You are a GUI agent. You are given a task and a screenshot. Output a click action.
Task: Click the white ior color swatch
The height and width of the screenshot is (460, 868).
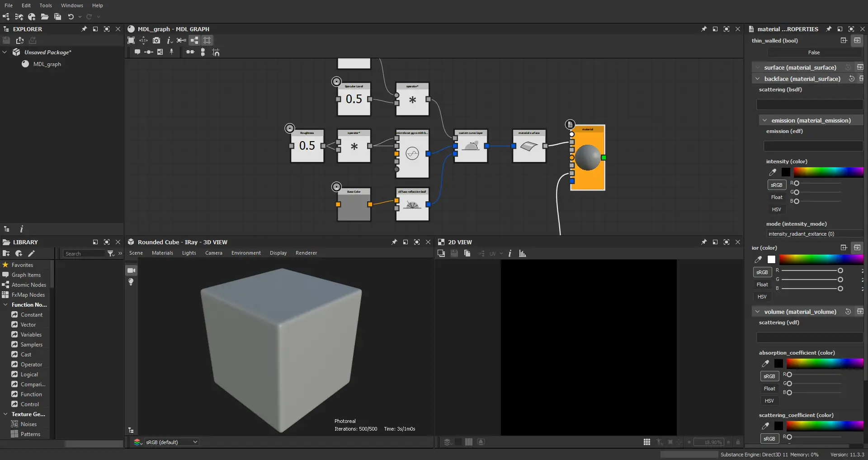point(771,260)
